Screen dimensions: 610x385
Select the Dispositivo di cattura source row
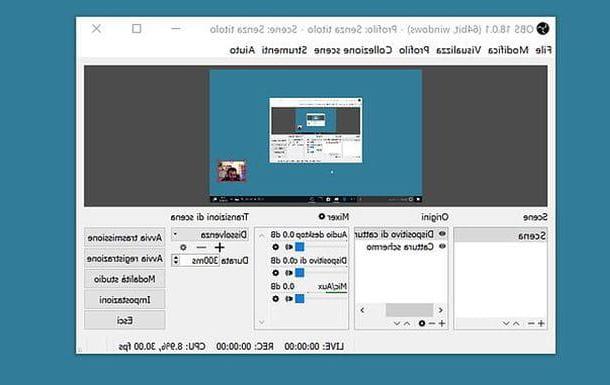(401, 234)
